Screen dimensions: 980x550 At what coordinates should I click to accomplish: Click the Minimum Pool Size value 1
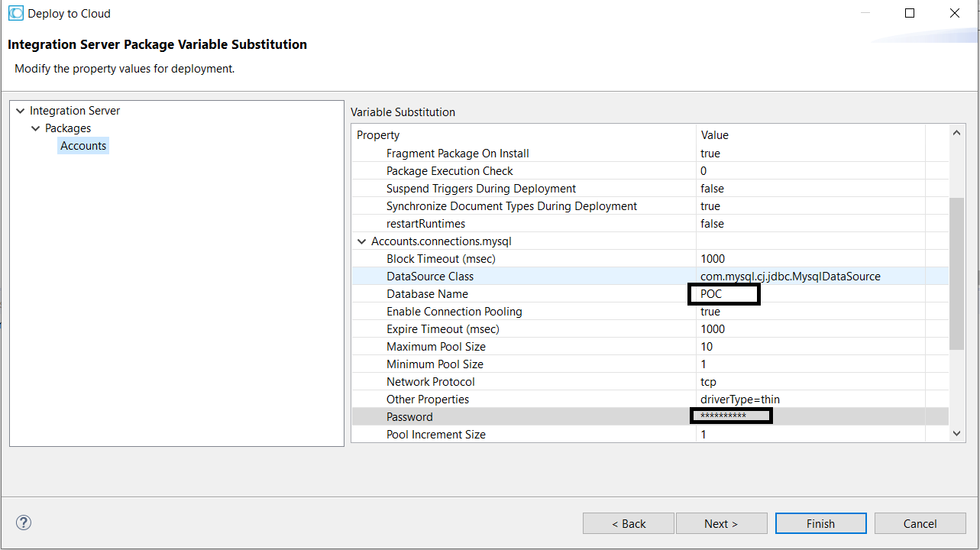coord(703,364)
